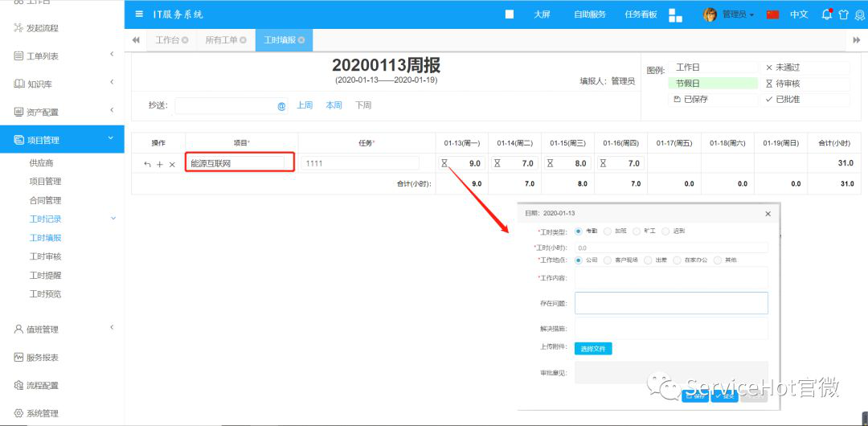The width and height of the screenshot is (868, 426).
Task: Choose the 出差 work location radio
Action: point(648,260)
